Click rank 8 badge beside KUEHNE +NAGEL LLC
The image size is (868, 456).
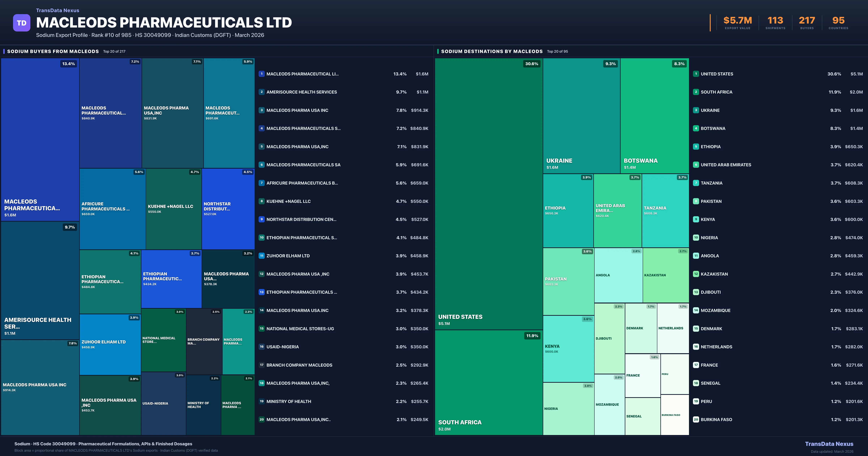(x=261, y=201)
